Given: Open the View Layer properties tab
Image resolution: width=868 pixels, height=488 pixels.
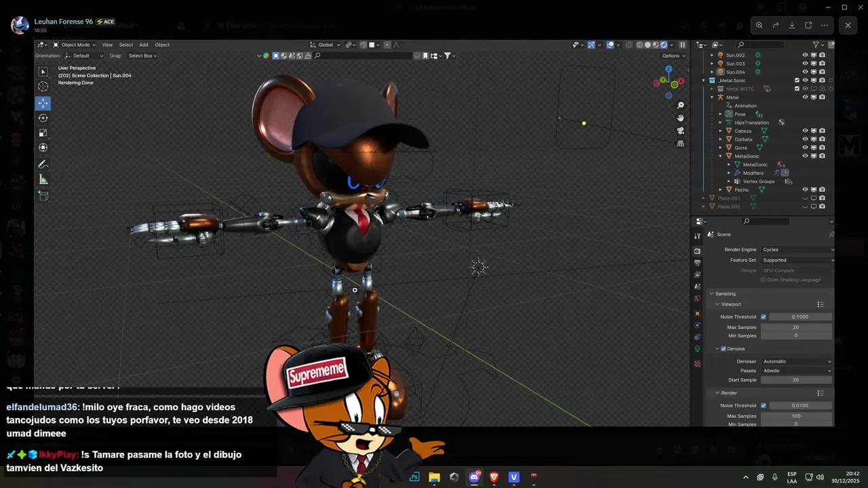Looking at the screenshot, I should click(697, 274).
